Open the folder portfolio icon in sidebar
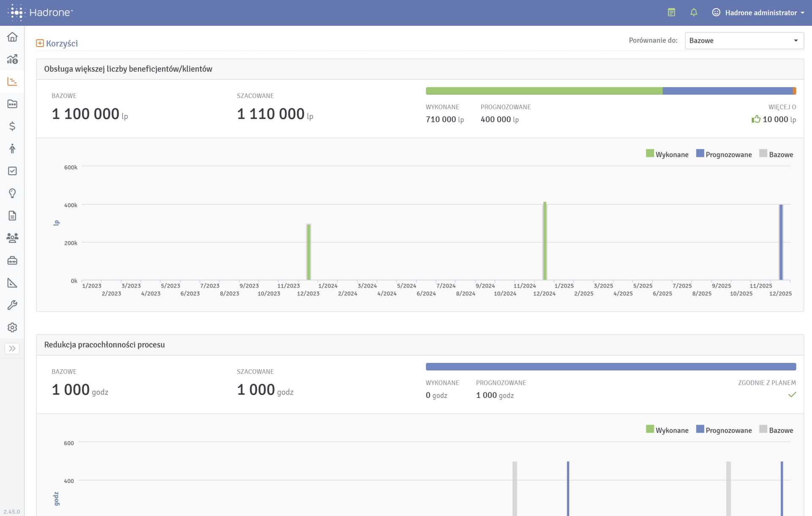 click(x=12, y=104)
